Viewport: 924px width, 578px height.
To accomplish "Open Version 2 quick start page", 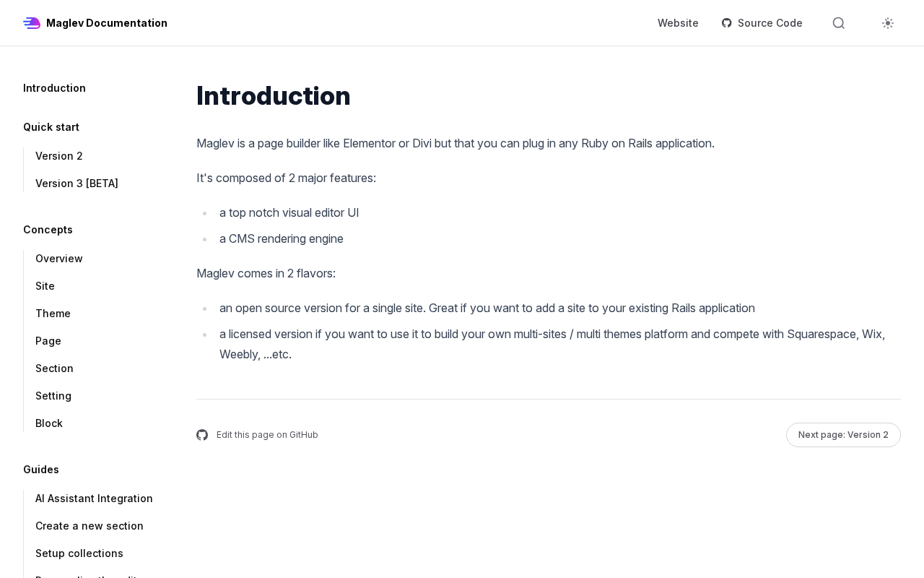I will coord(59,156).
